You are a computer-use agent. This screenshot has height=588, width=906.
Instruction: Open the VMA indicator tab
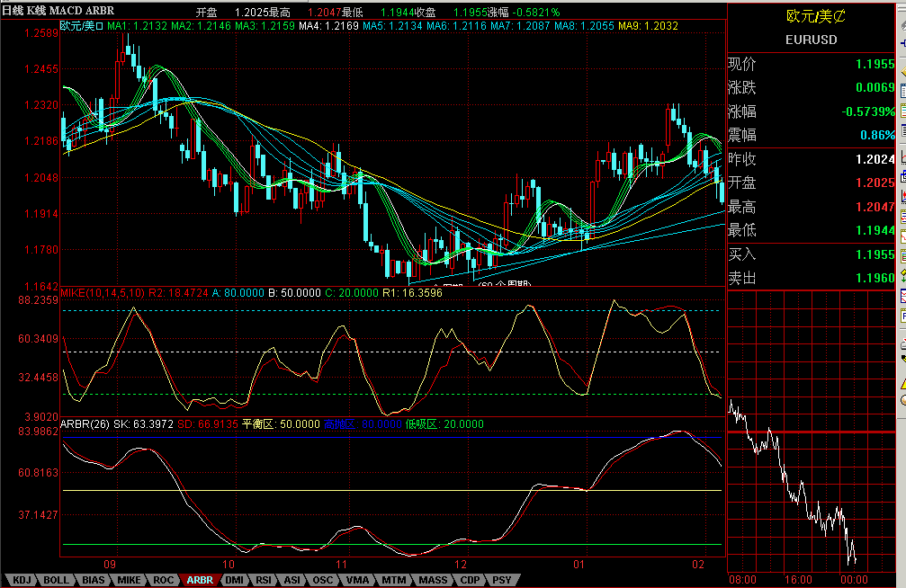pyautogui.click(x=358, y=580)
